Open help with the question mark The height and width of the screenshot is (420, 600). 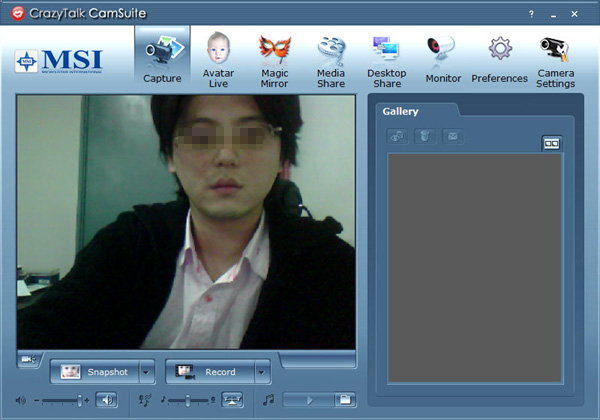(531, 14)
